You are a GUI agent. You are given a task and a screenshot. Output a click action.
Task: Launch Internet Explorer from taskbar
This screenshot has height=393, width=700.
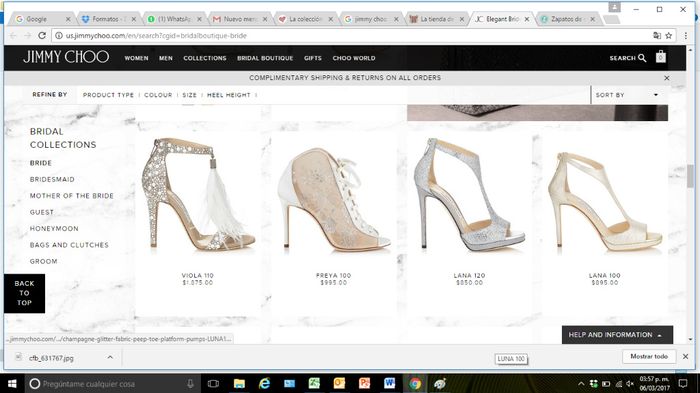[264, 384]
